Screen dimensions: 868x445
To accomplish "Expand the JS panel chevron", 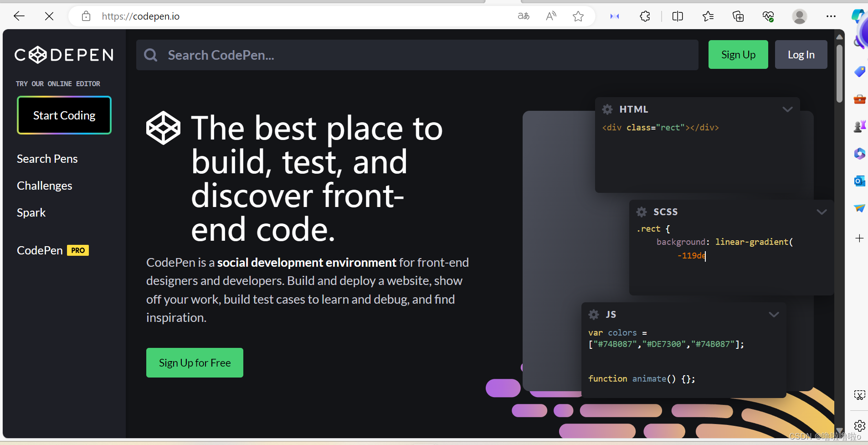I will pos(774,315).
